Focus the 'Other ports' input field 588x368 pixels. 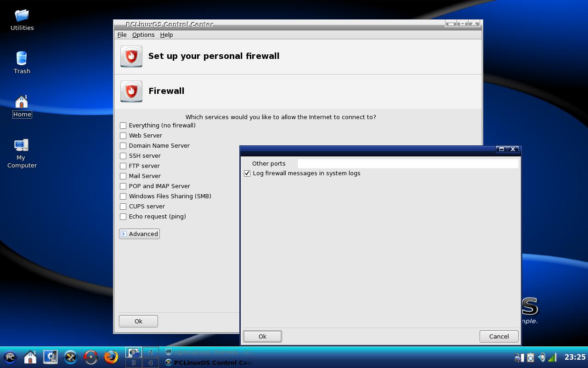click(x=408, y=163)
